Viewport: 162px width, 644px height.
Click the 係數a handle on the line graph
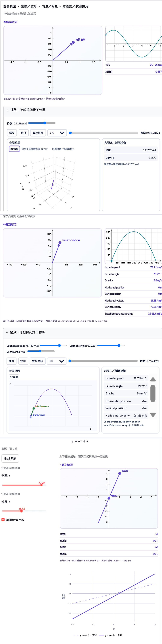tap(120, 473)
